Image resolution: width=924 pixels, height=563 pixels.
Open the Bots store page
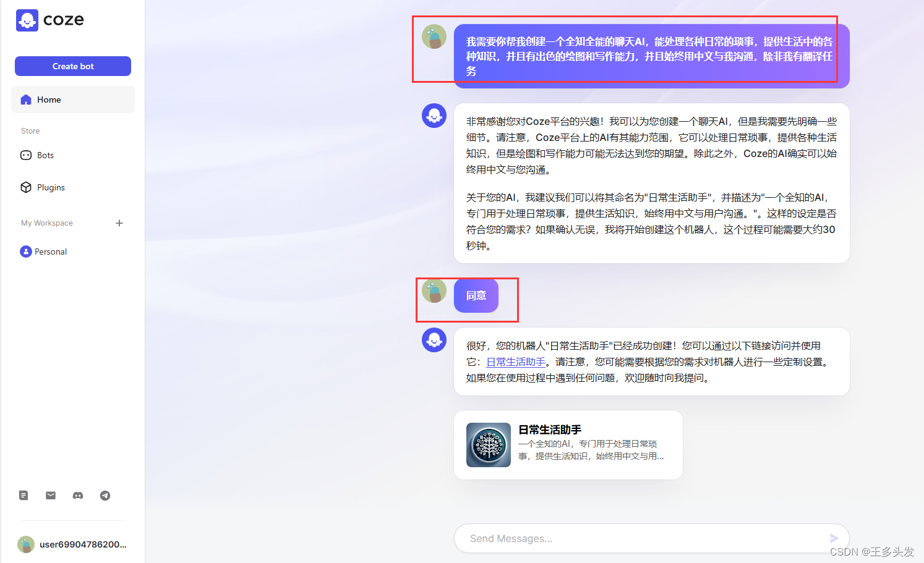pyautogui.click(x=73, y=155)
